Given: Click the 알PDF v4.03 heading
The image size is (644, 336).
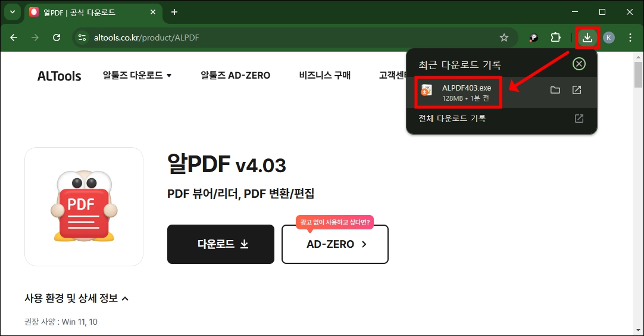Looking at the screenshot, I should [226, 164].
